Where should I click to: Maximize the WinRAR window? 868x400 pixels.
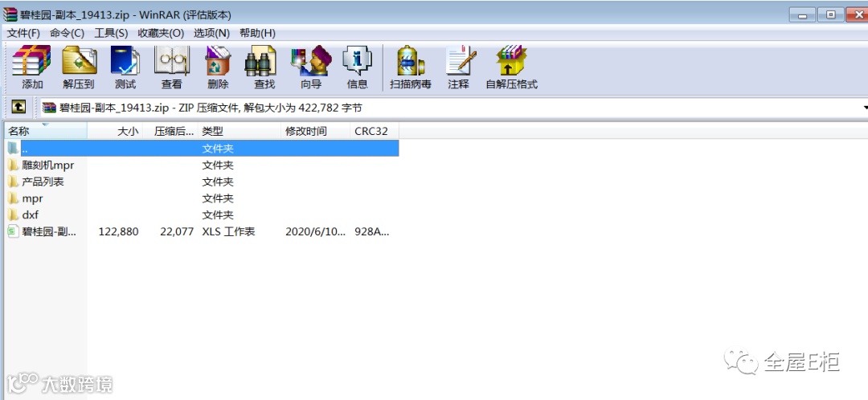831,15
